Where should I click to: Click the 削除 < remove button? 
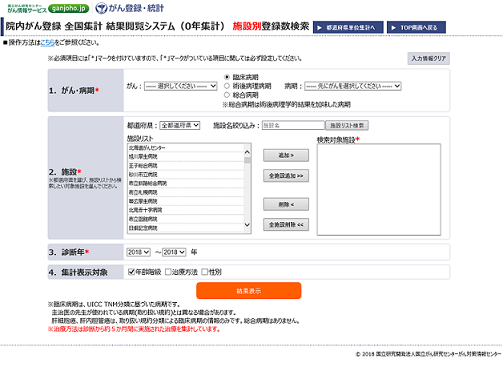(286, 204)
